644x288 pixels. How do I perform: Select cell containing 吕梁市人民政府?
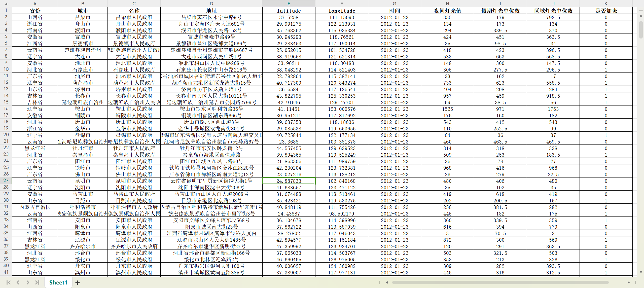coord(134,17)
